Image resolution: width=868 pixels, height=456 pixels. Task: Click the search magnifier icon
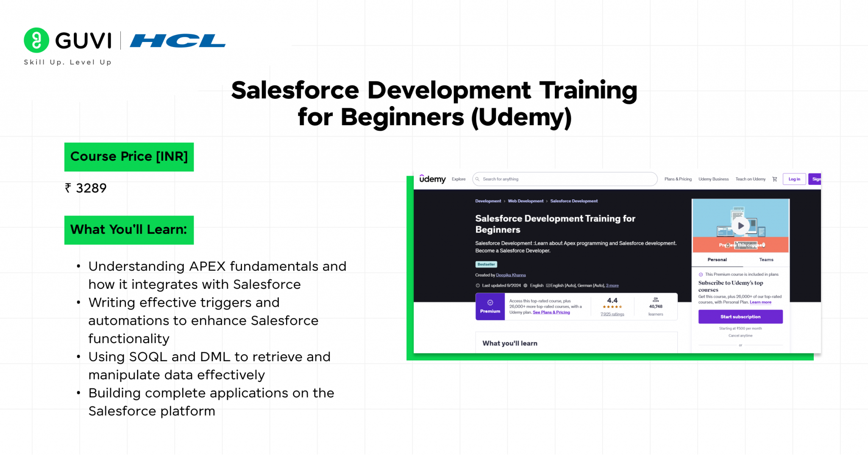click(x=477, y=179)
